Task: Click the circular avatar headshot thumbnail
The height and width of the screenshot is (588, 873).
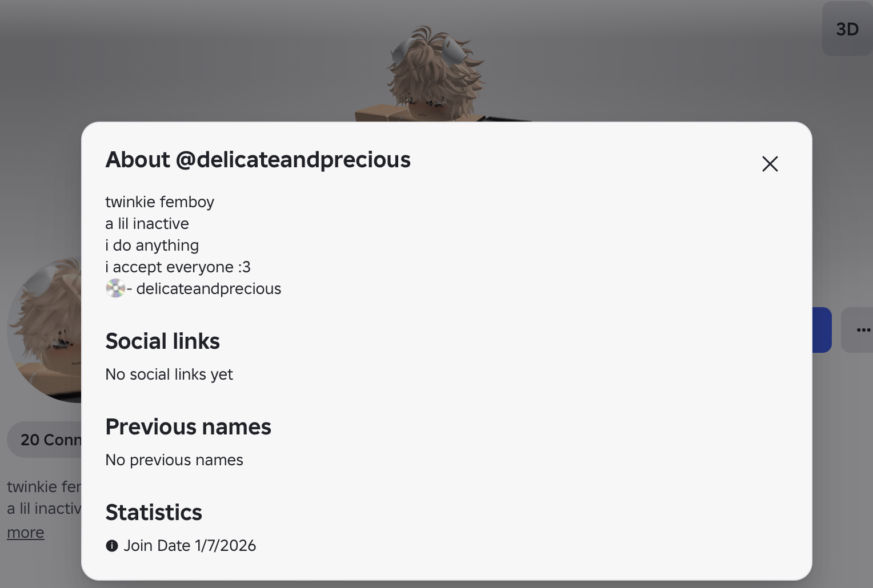Action: (46, 330)
